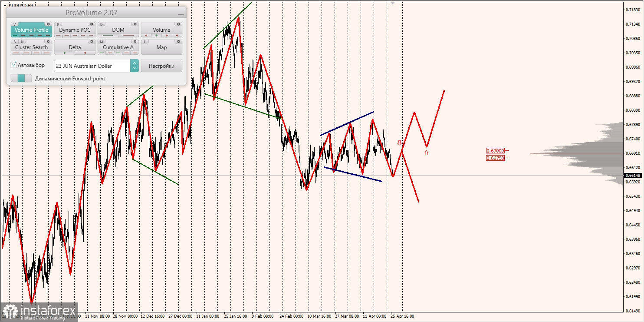Image resolution: width=644 pixels, height=322 pixels.
Task: Click the N hotkey tag on Cluster Search
Action: (x=22, y=42)
